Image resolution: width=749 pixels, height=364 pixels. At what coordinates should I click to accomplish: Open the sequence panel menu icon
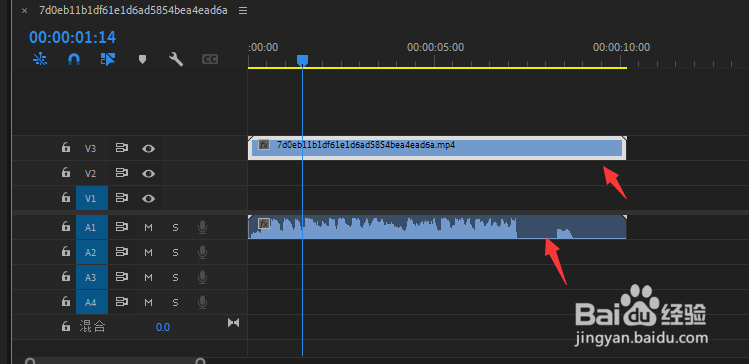coord(243,11)
